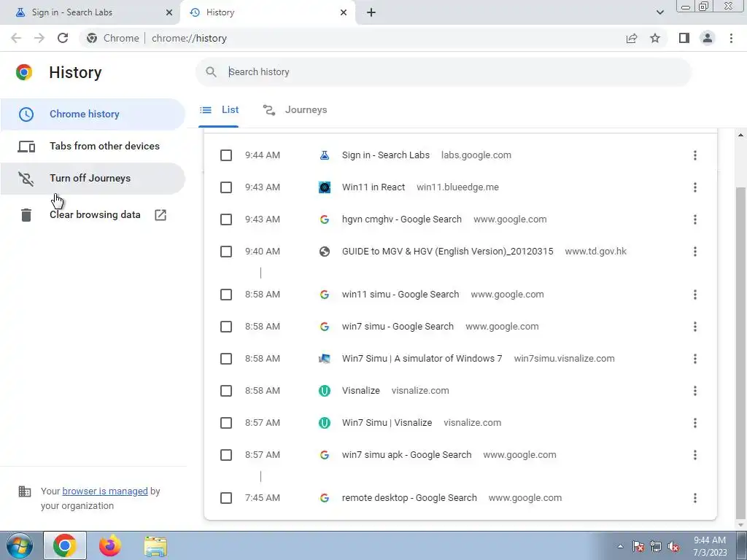
Task: Click the globe favicon of GUIDE to MGV entry
Action: 325,252
